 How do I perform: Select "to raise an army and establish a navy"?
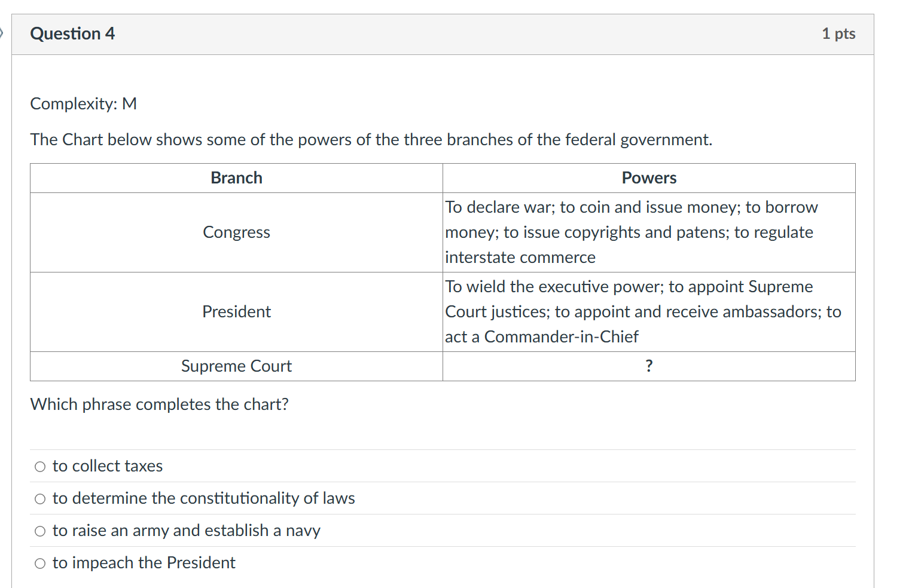pyautogui.click(x=39, y=531)
